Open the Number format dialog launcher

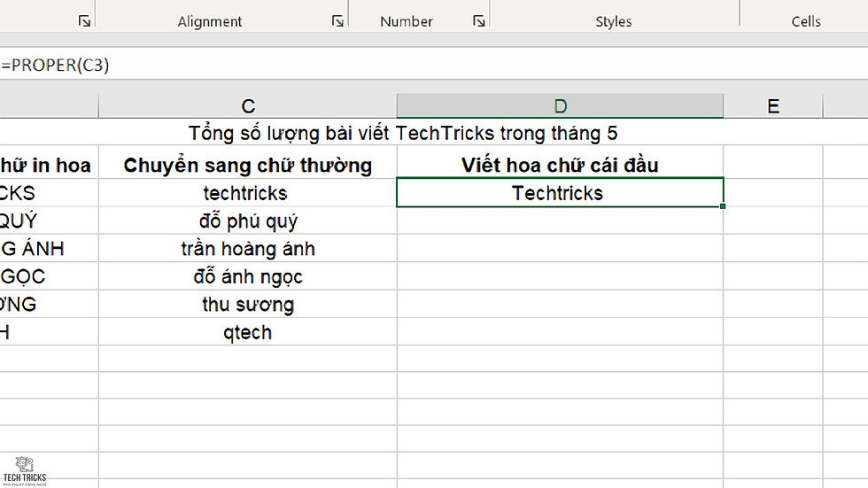tap(479, 21)
